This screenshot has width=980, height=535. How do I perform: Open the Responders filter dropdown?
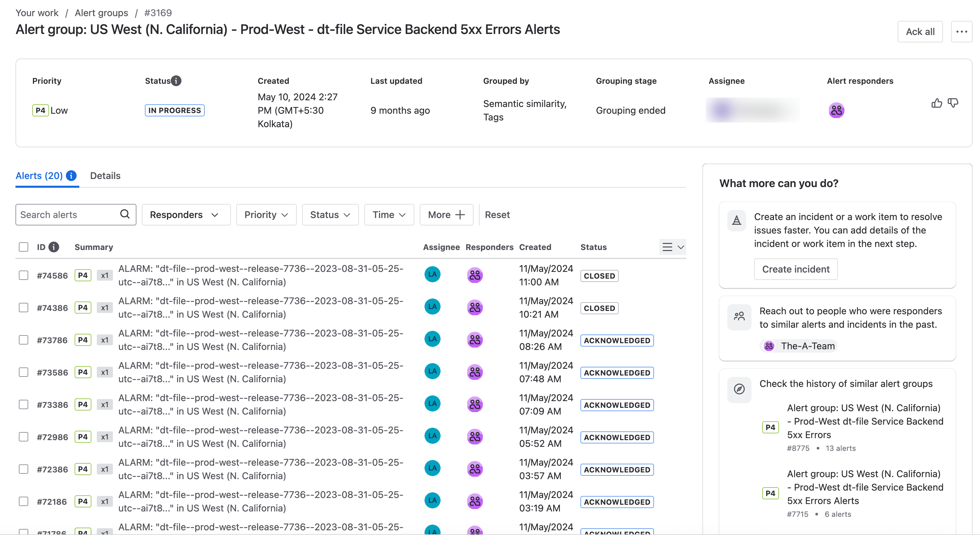(186, 215)
